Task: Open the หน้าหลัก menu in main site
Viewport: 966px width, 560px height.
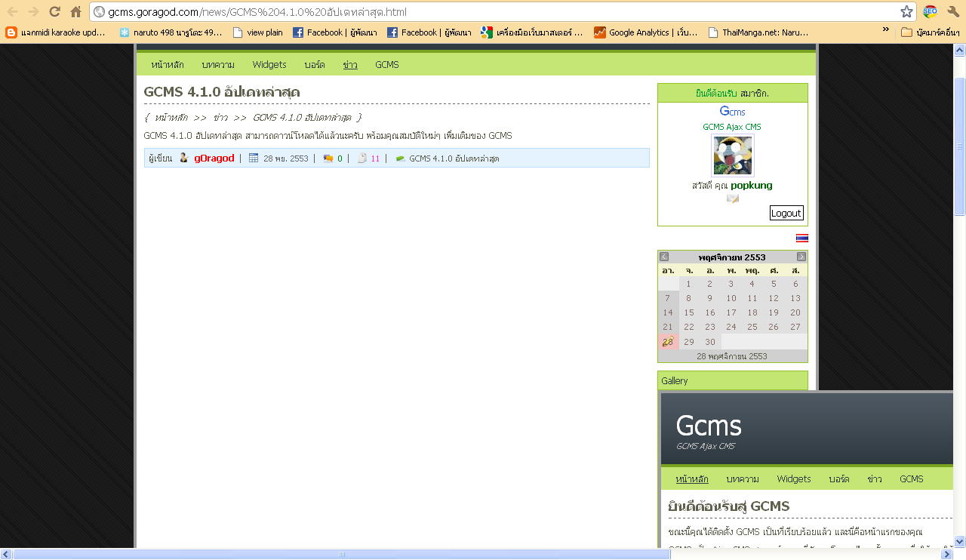Action: tap(167, 65)
